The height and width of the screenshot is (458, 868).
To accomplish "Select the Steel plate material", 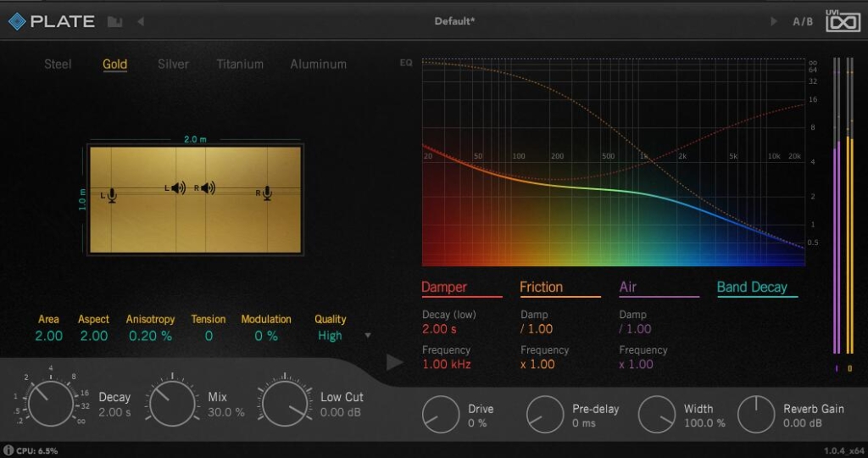I will [58, 64].
